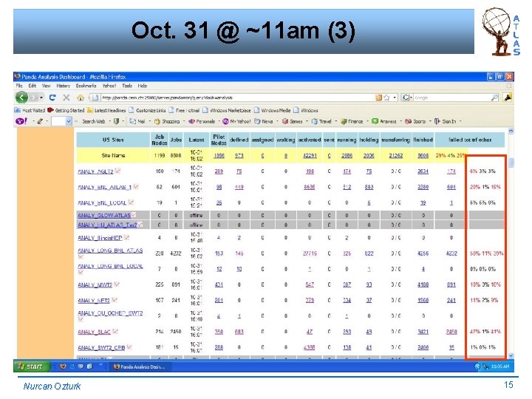Click the URL address field
The height and width of the screenshot is (399, 532).
point(236,98)
